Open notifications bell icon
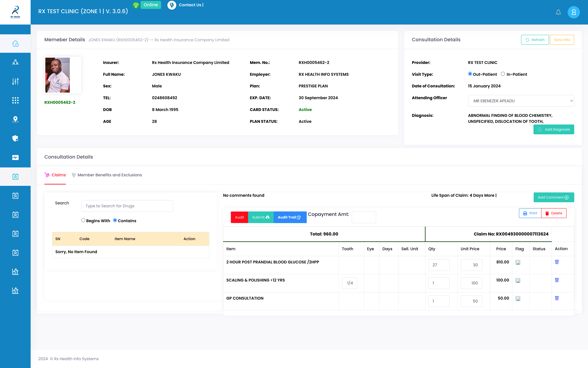The image size is (588, 368). click(558, 12)
